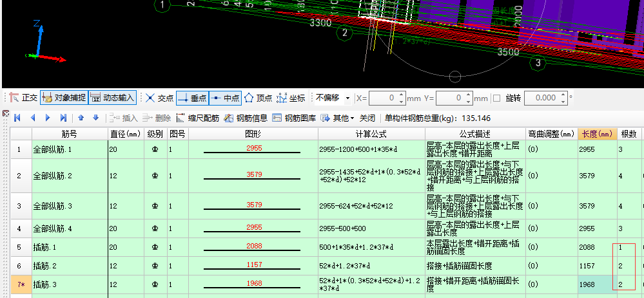Image resolution: width=644 pixels, height=298 pixels.
Task: Expand the 其他 dropdown menu
Action: (337, 118)
